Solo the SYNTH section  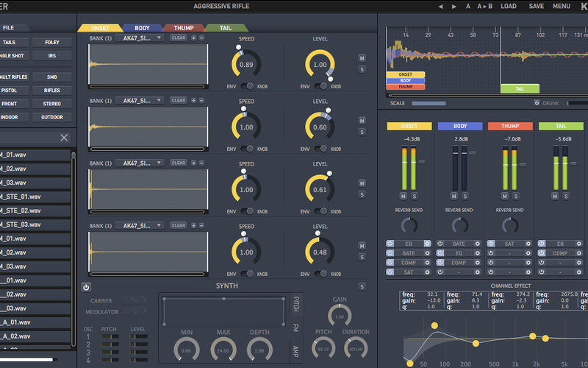click(362, 287)
